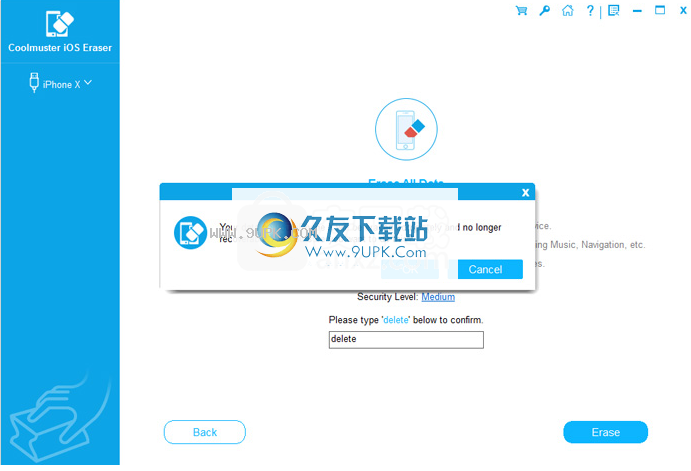Change the Medium security level link

coord(438,297)
